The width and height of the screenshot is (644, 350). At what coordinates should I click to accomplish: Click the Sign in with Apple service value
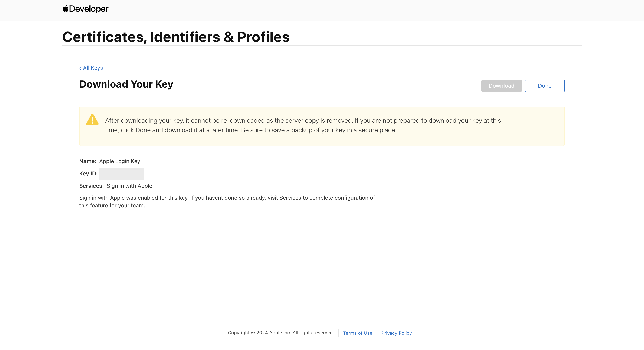[x=129, y=186]
